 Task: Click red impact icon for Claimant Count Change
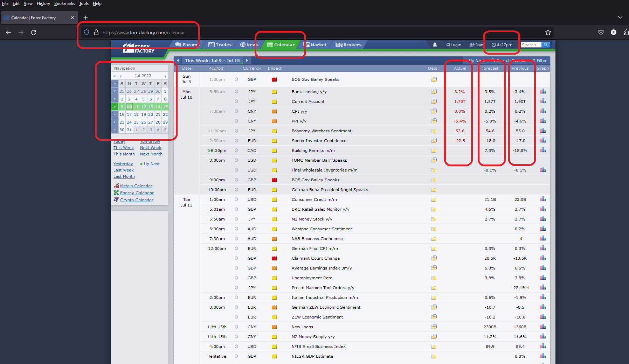click(x=274, y=258)
